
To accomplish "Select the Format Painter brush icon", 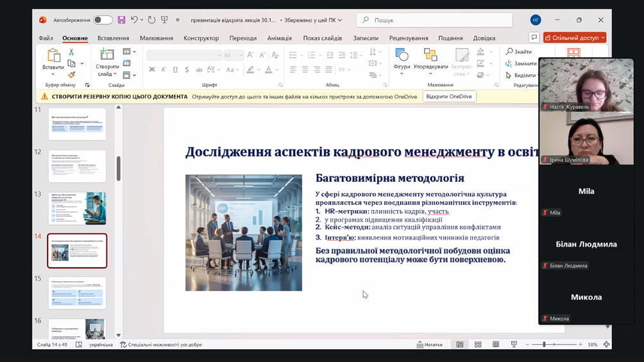I will [71, 75].
